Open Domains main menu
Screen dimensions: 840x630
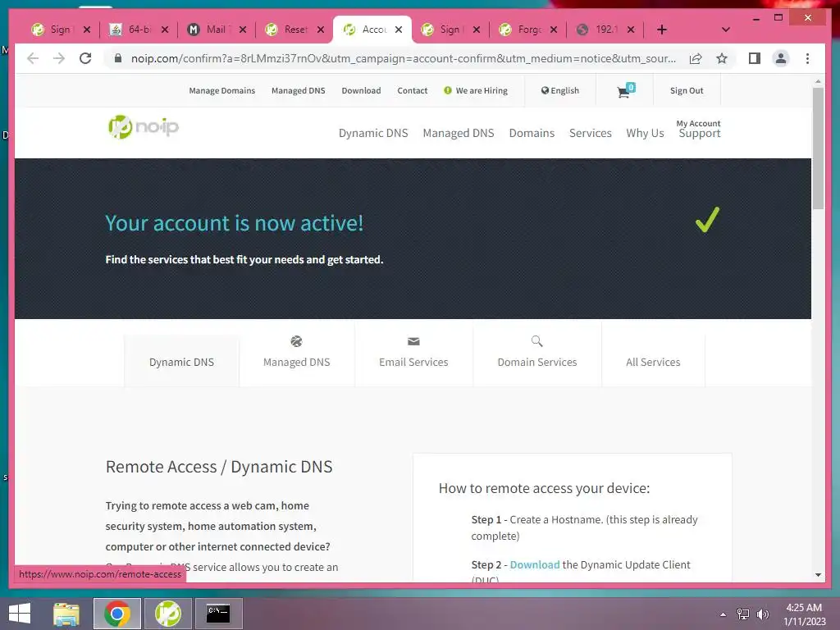tap(532, 133)
